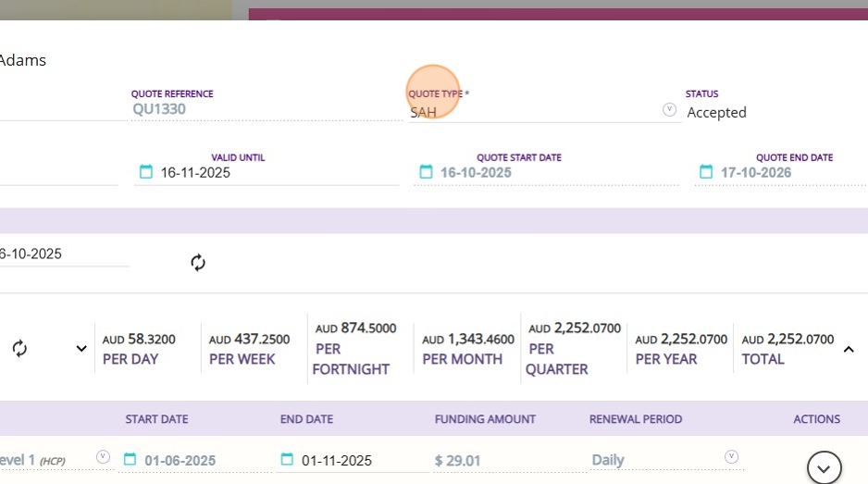Click the refresh icon beside the date field
This screenshot has height=484, width=868.
point(198,263)
